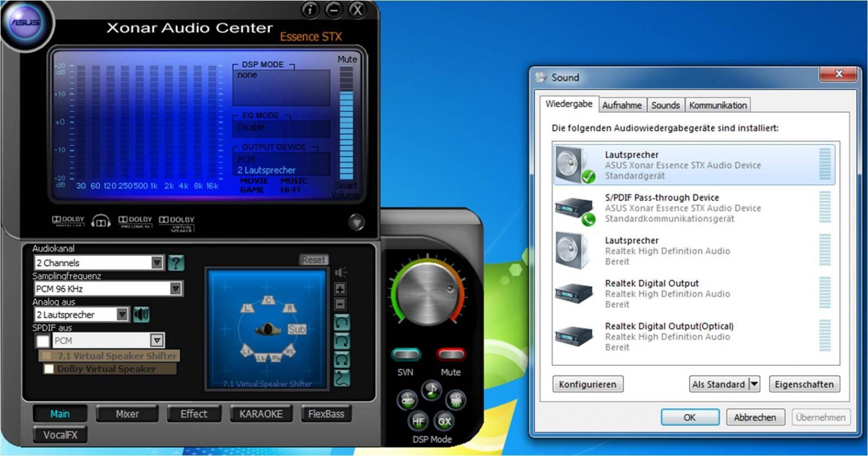Viewport: 868px width, 456px height.
Task: Click the Eigenschaften button
Action: coord(804,384)
